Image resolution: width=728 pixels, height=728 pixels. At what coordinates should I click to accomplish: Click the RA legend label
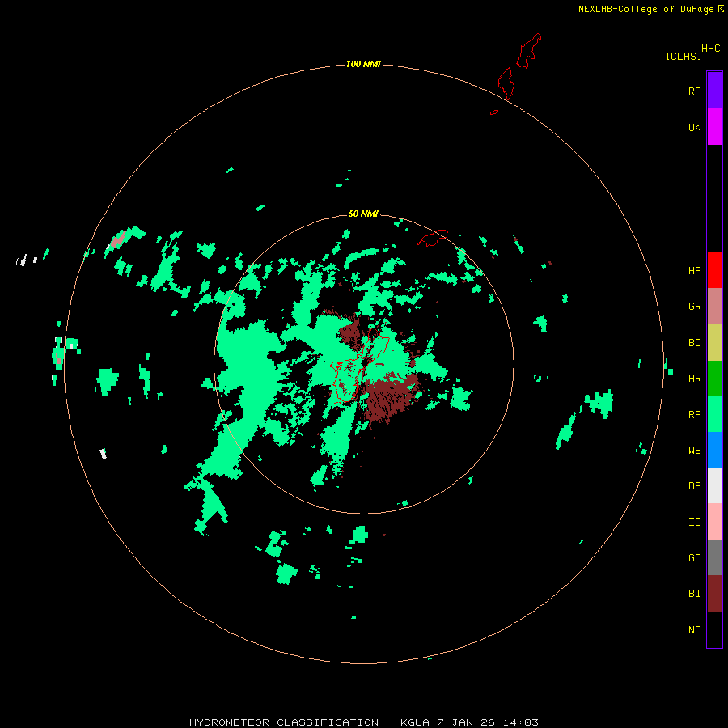(694, 415)
